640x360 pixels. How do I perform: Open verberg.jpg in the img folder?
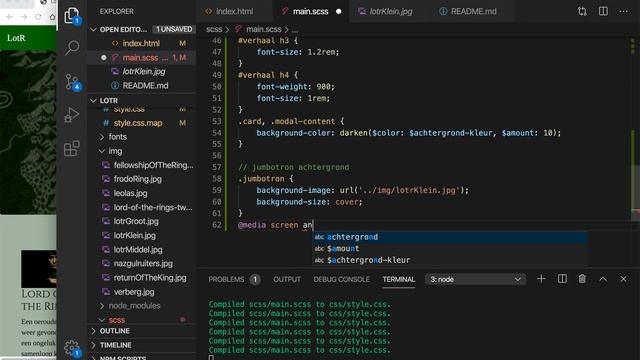coord(134,292)
